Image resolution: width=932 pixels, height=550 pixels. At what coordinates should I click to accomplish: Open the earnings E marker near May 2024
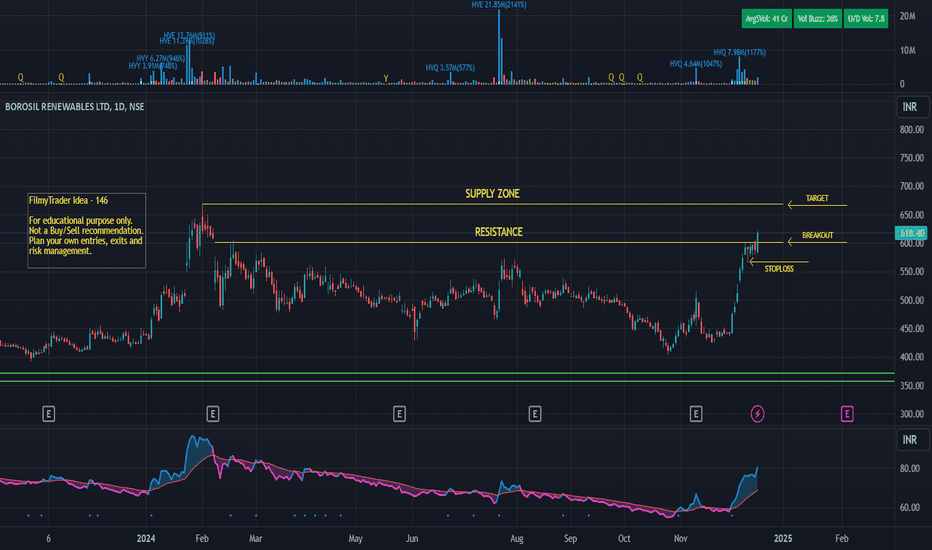click(x=399, y=414)
